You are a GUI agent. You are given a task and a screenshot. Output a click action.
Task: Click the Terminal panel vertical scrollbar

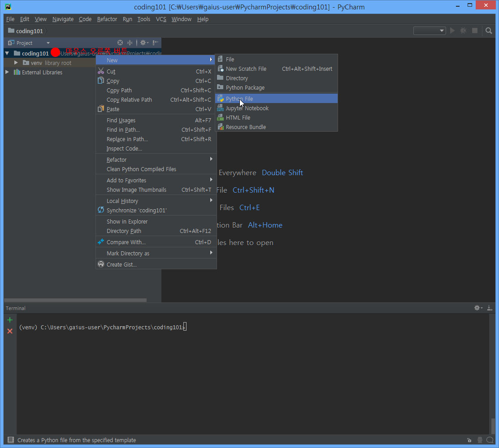point(493,425)
